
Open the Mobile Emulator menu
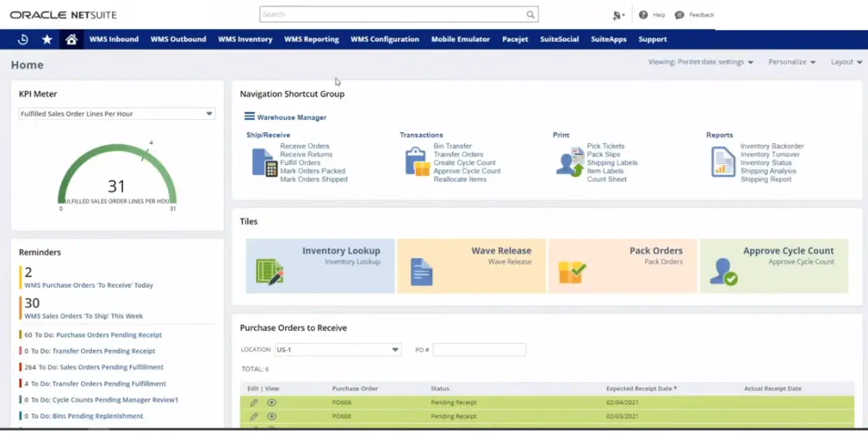click(x=461, y=40)
